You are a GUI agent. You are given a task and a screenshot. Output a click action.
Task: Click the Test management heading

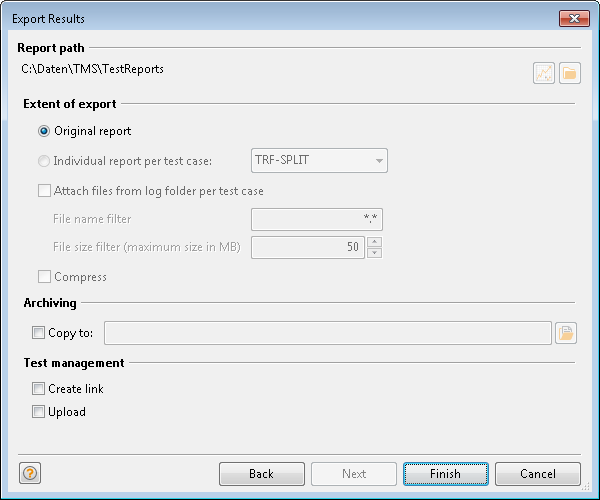click(74, 363)
